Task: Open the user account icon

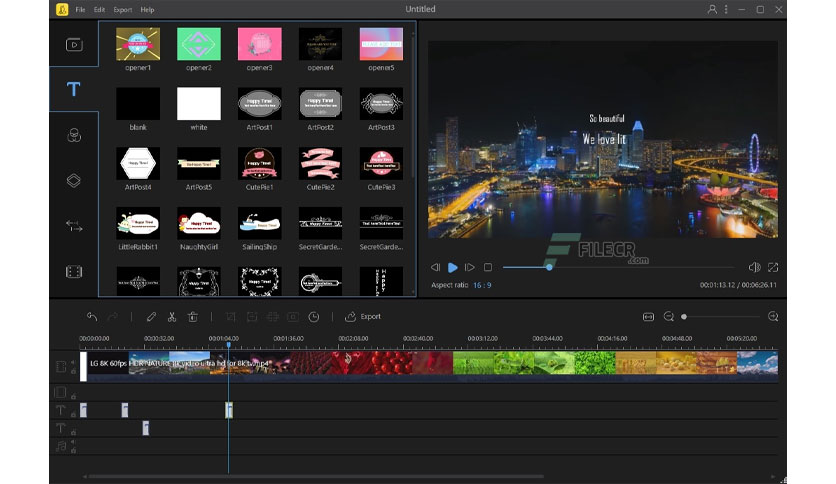Action: click(712, 9)
